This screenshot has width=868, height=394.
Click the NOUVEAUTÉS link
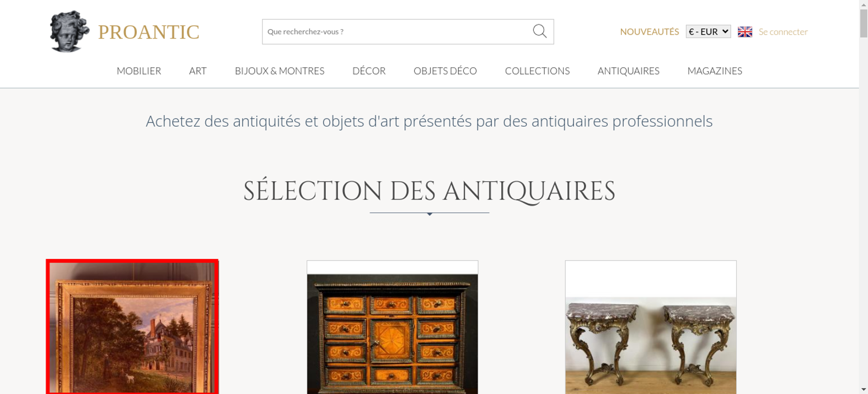pyautogui.click(x=649, y=32)
